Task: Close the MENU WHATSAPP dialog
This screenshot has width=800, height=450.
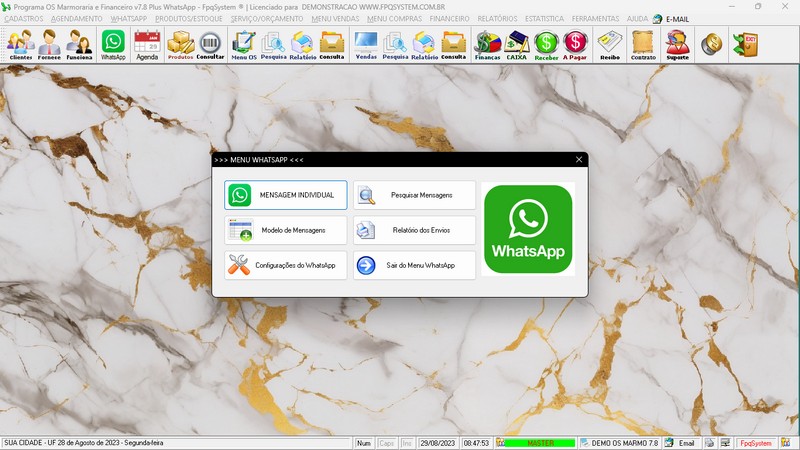Action: pyautogui.click(x=579, y=160)
